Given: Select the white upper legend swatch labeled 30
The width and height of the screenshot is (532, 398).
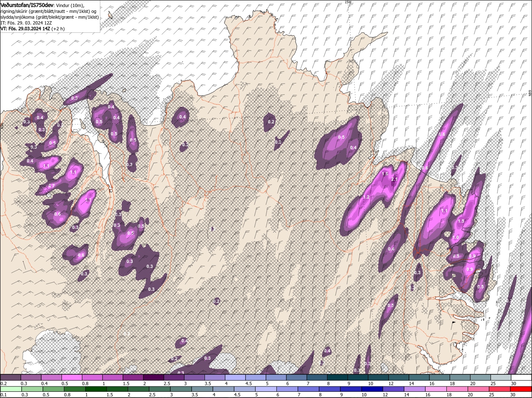Looking at the screenshot, I should coord(522,378).
